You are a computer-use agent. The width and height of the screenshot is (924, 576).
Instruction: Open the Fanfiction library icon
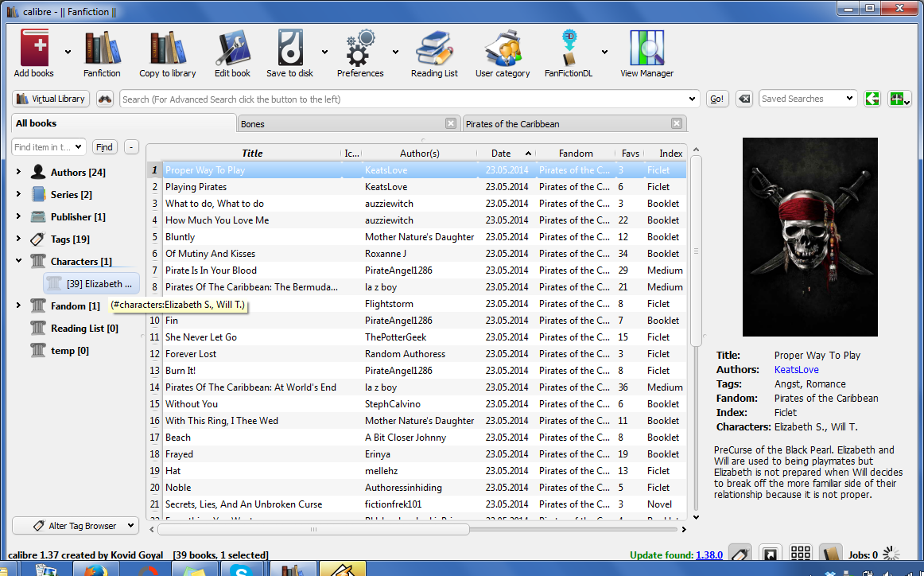(102, 49)
